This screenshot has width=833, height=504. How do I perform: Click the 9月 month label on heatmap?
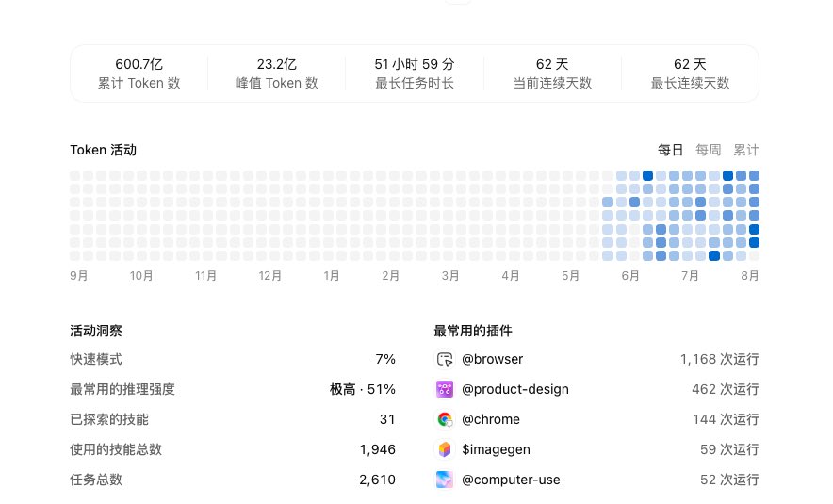tap(79, 276)
